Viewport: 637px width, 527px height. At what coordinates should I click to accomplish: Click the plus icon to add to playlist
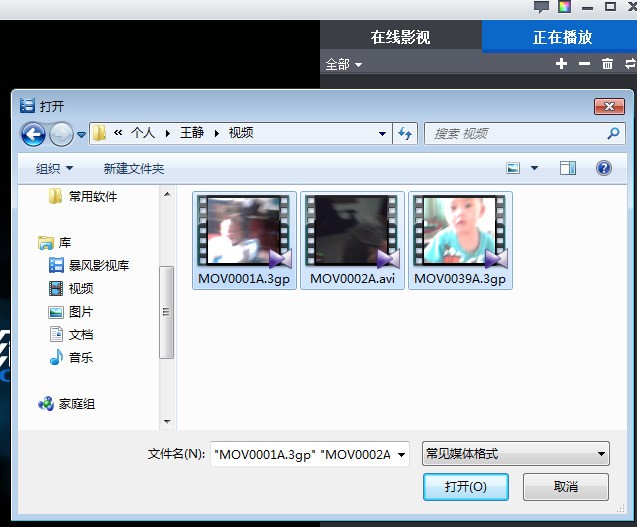(561, 64)
